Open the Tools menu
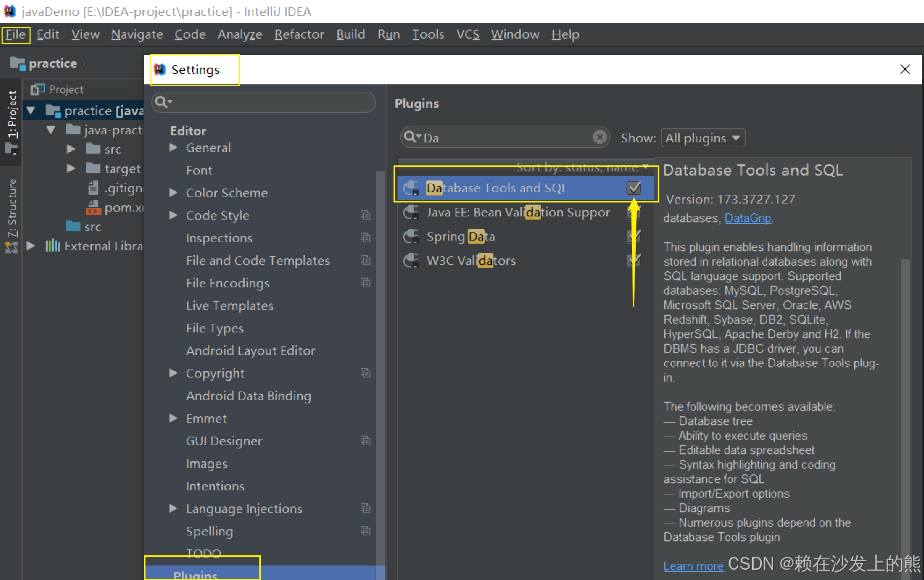Viewport: 924px width, 580px height. [428, 34]
